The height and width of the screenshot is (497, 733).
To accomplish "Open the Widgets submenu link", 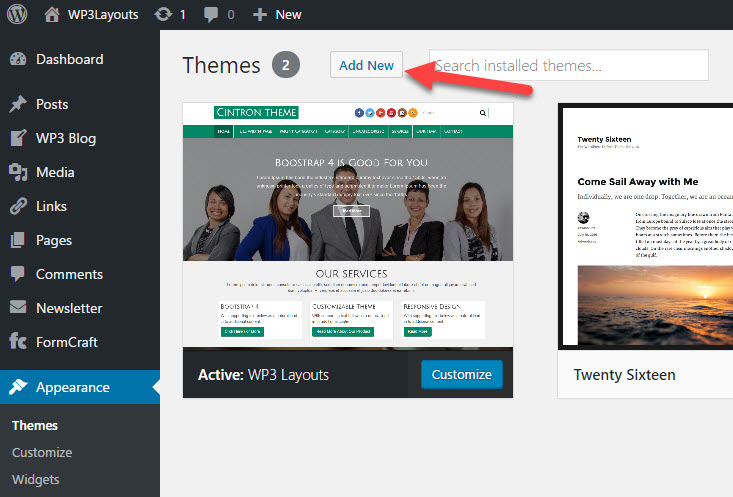I will [x=36, y=480].
